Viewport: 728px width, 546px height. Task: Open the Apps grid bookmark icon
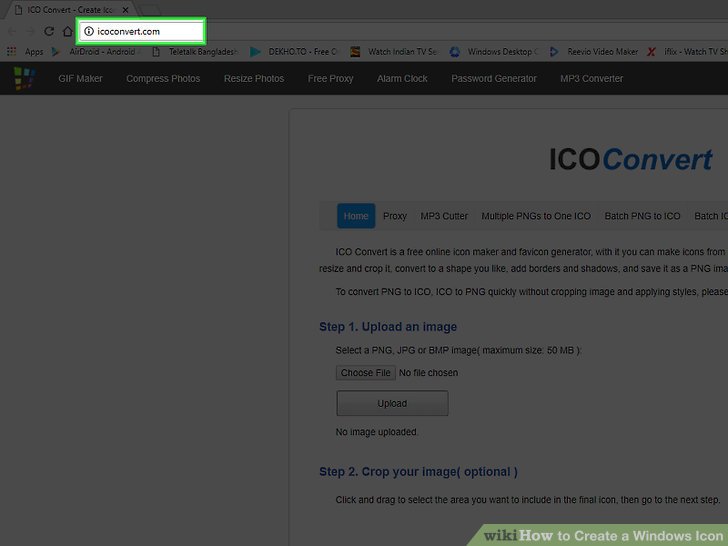point(11,52)
